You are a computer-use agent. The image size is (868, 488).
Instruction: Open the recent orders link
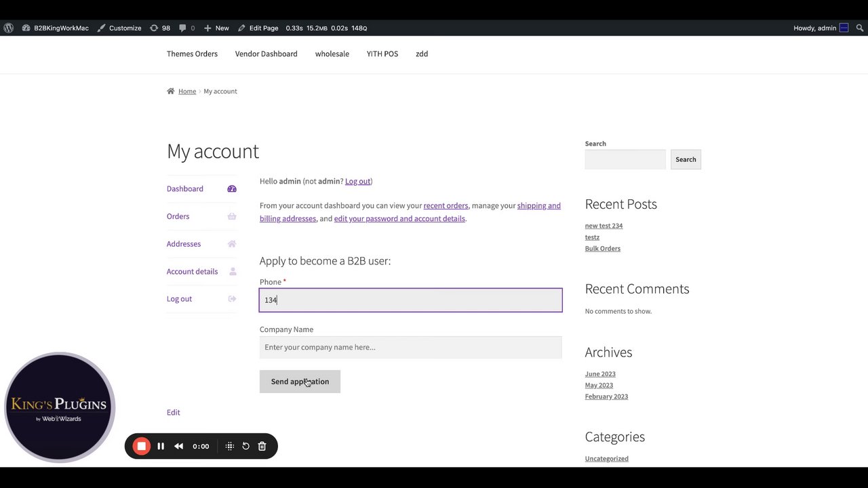(446, 205)
